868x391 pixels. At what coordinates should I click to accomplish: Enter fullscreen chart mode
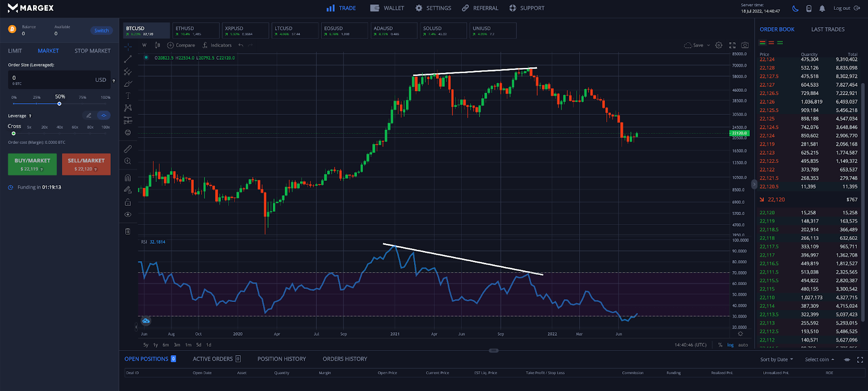tap(732, 45)
